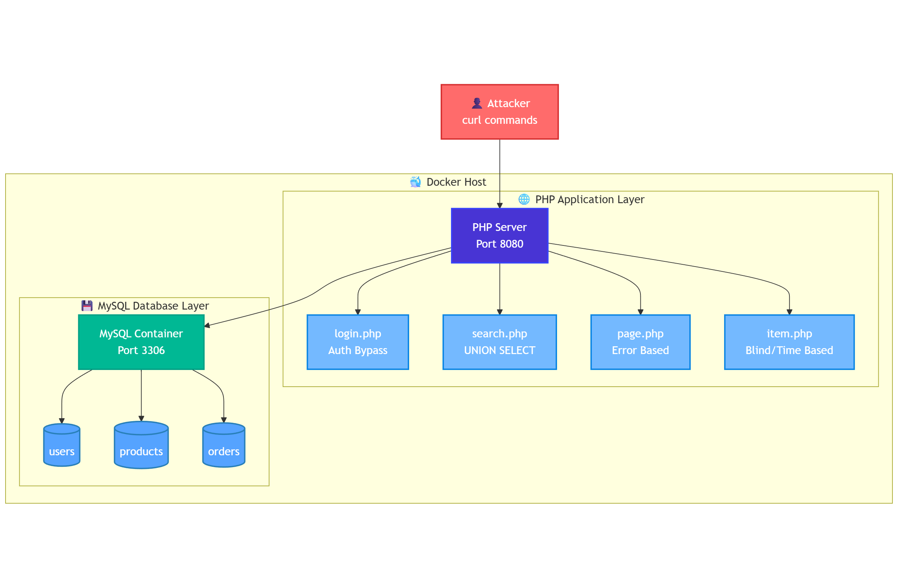Select the login.php Auth Bypass box
Image resolution: width=898 pixels, height=588 pixels.
(358, 342)
